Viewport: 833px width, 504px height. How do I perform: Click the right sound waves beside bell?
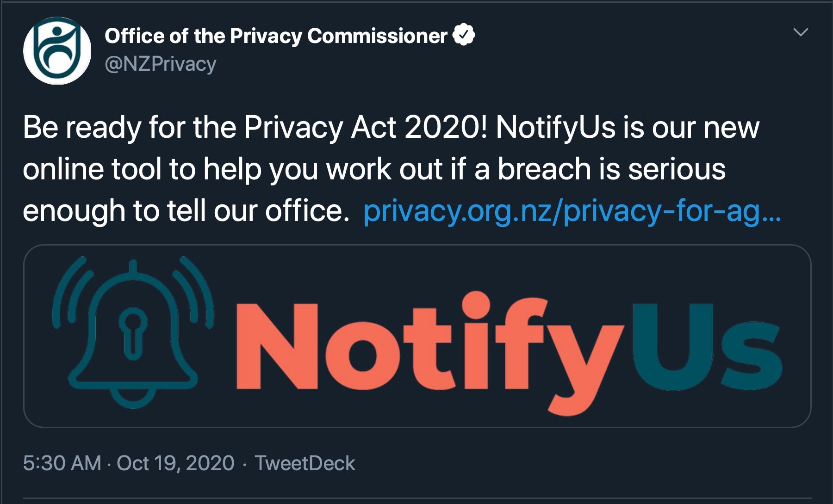pos(198,291)
